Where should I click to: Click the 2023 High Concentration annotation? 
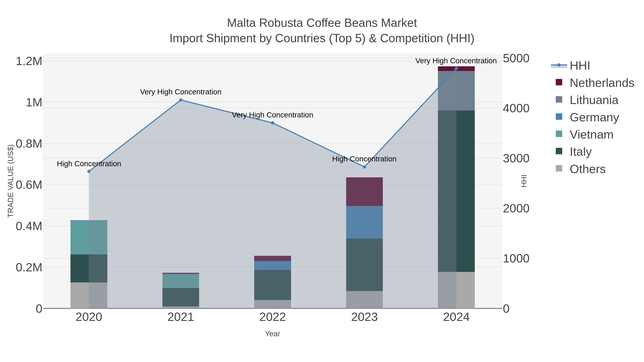(x=364, y=159)
